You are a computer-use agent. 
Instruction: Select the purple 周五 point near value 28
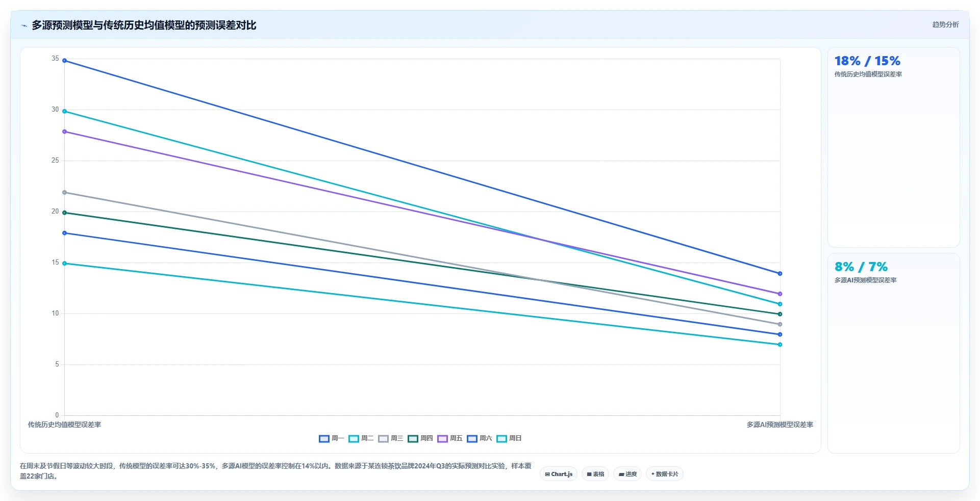tap(64, 131)
